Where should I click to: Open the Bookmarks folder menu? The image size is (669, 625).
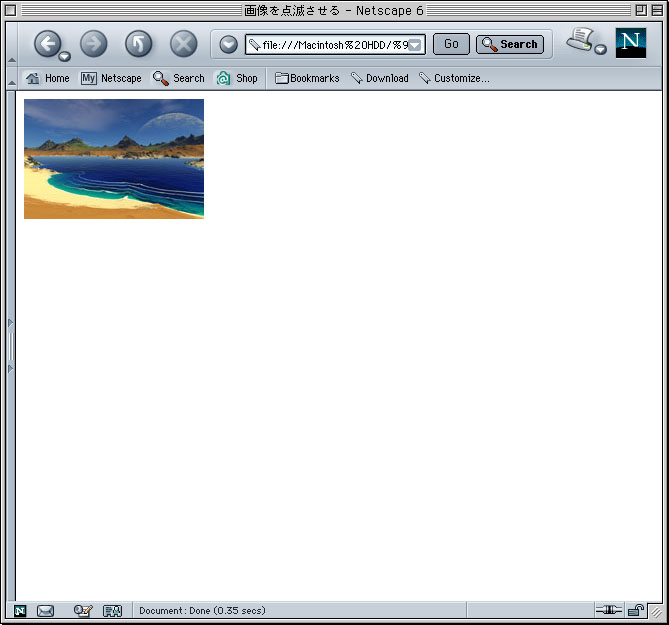[307, 78]
